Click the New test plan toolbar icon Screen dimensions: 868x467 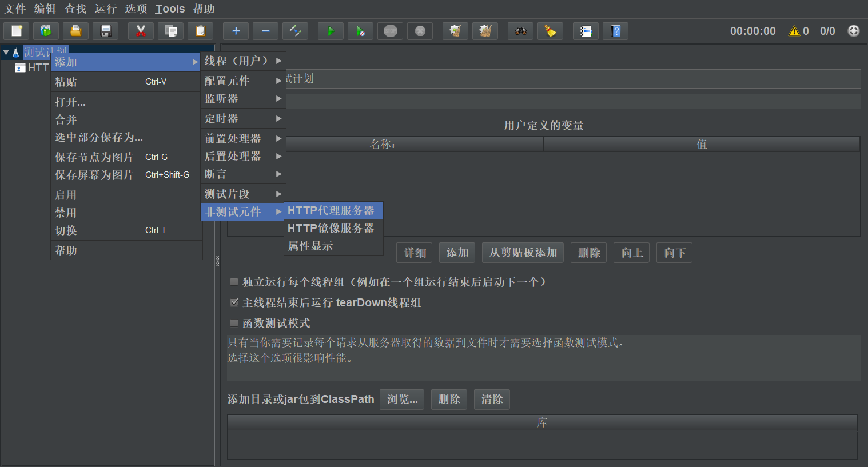coord(17,31)
